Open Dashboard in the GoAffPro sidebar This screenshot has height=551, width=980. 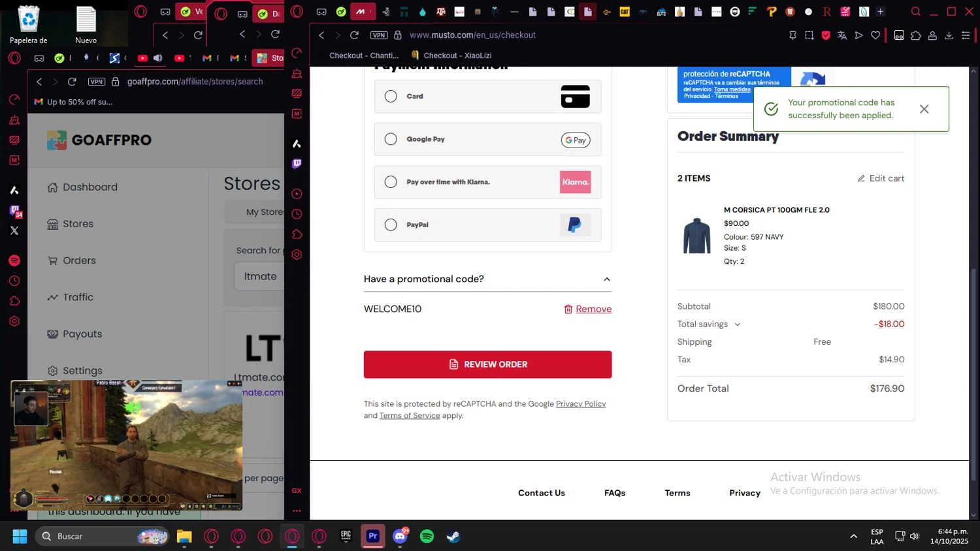[82, 187]
